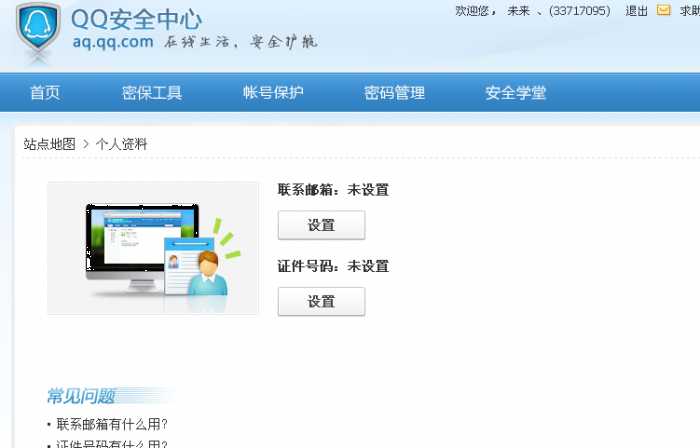
Task: Click the 个人资料 breadcrumb text
Action: 121,144
